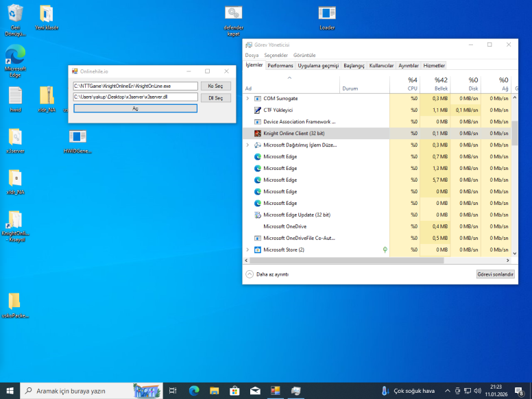The width and height of the screenshot is (532, 399).
Task: Expand the Microsoft Store (2) process group
Action: coord(247,250)
